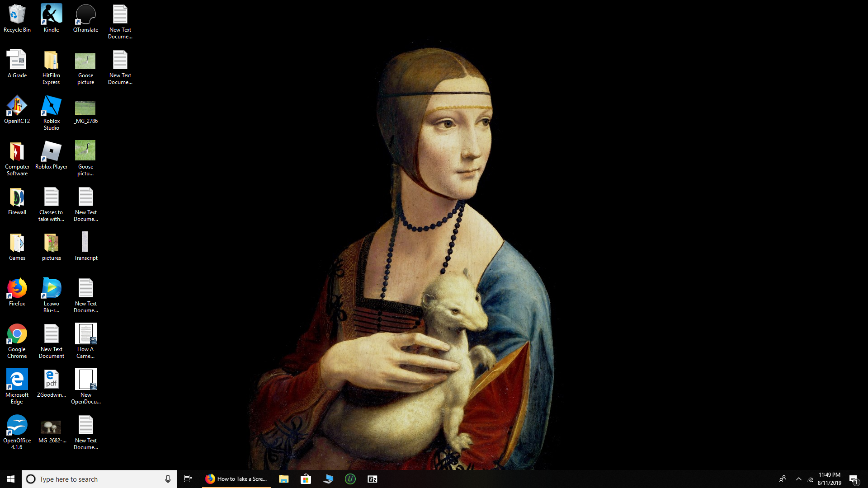Image resolution: width=868 pixels, height=488 pixels.
Task: Switch to the Firefox taskbar window
Action: (x=236, y=479)
